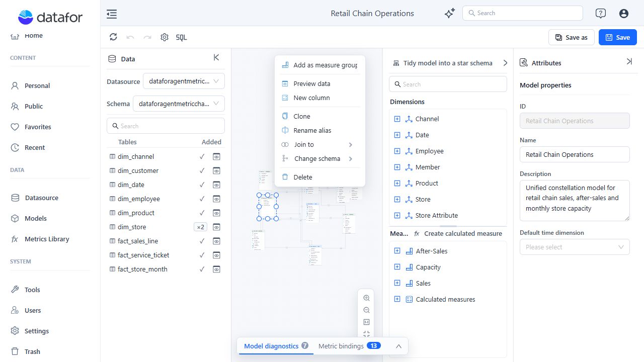Preview dim_channel table with eye icon
The height and width of the screenshot is (362, 644).
point(216,156)
